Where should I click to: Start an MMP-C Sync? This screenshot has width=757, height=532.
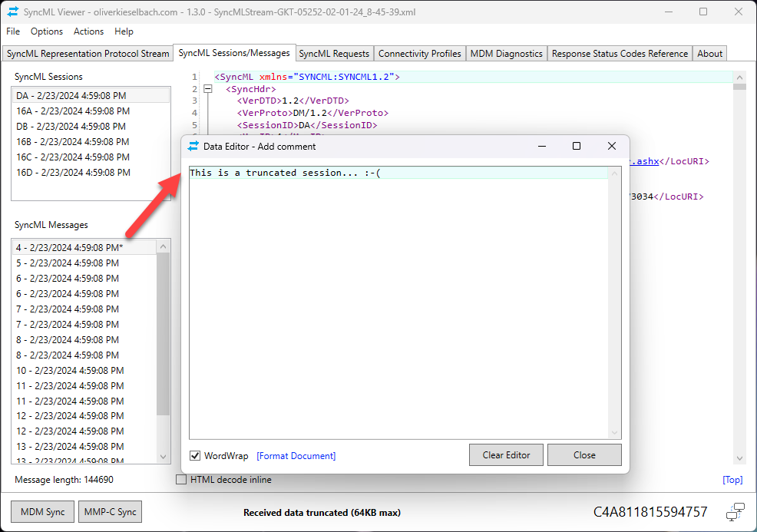pos(109,511)
